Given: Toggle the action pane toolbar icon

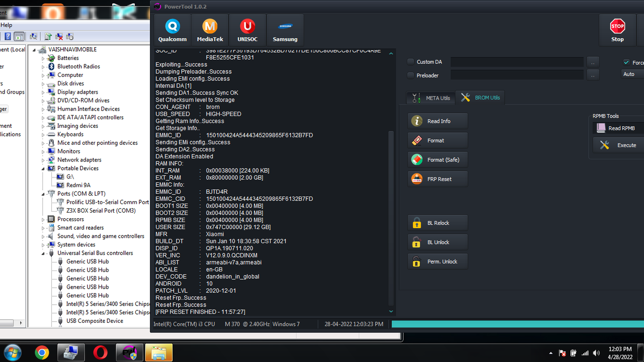Looking at the screenshot, I should pos(19,36).
